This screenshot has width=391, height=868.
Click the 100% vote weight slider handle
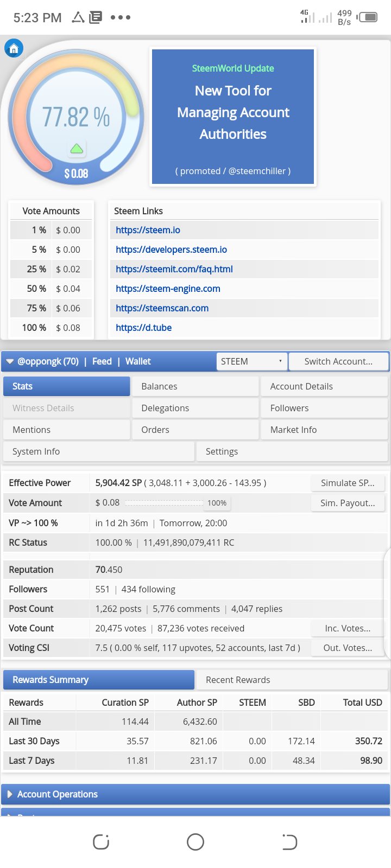pos(217,503)
